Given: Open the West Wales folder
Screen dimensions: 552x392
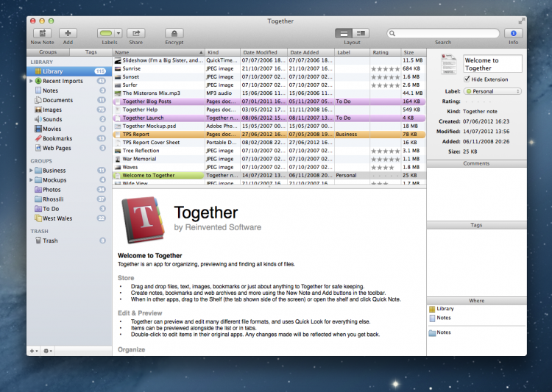Looking at the screenshot, I should [38, 218].
